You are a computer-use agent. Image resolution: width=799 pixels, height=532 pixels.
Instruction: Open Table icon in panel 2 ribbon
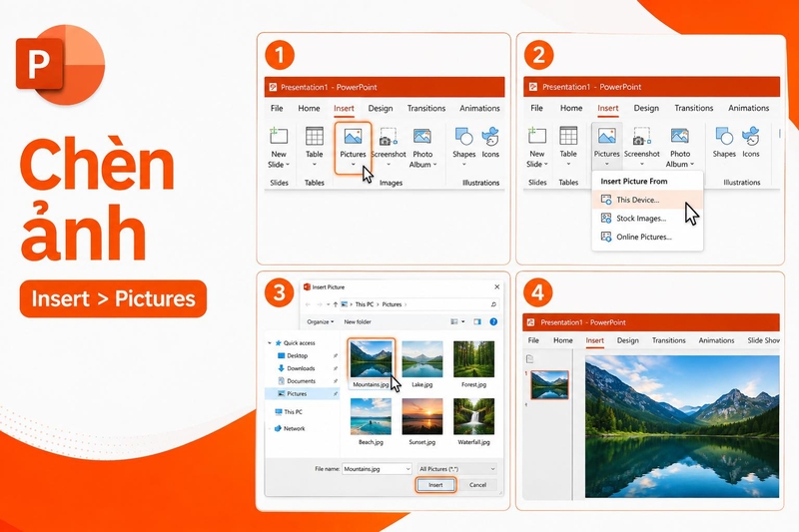[568, 136]
